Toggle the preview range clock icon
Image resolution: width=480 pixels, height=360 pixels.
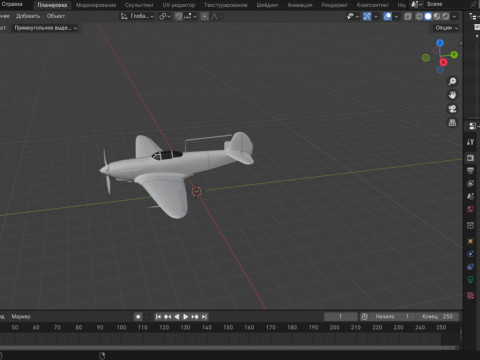[364, 316]
